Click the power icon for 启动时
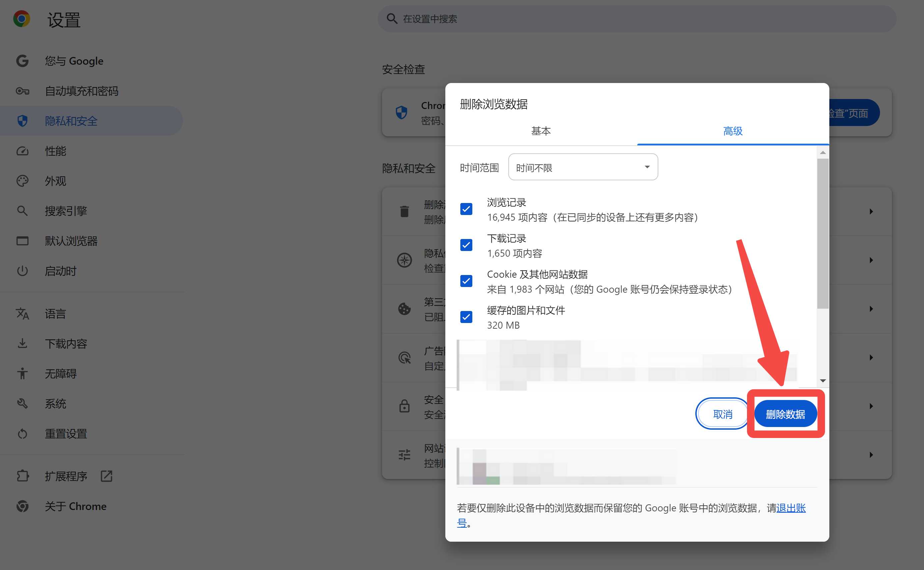Viewport: 924px width, 570px height. 22,271
